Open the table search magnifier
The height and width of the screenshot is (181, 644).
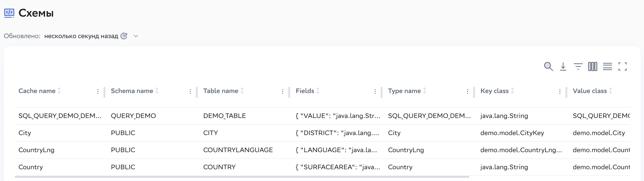click(549, 66)
